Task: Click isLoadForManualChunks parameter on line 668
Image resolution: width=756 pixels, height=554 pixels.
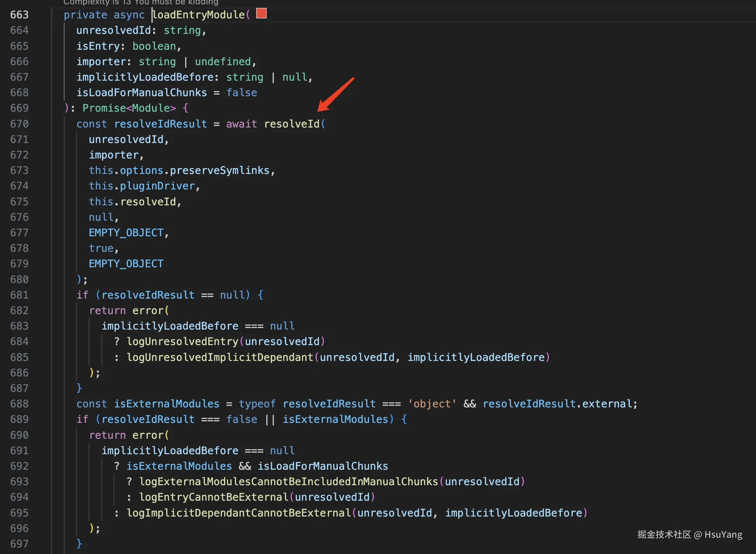Action: [142, 93]
